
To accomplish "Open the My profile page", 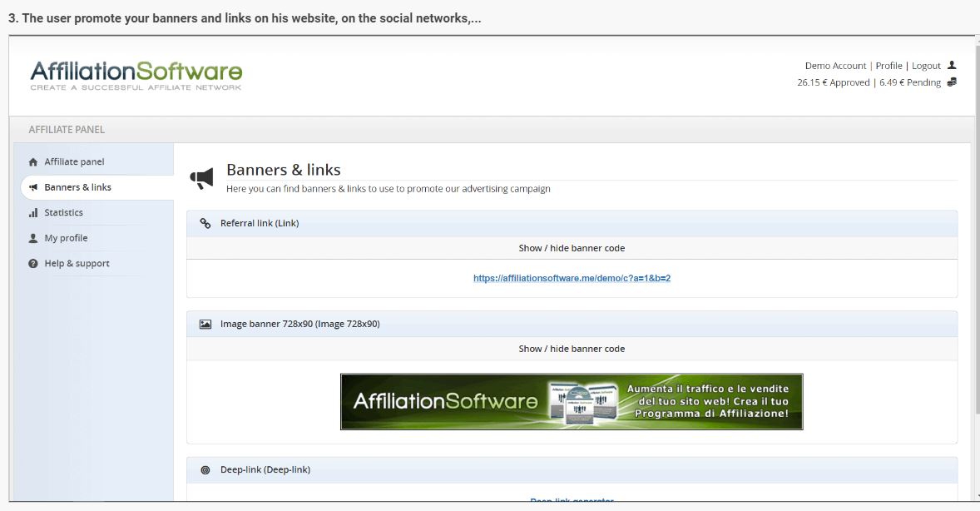I will pos(67,237).
